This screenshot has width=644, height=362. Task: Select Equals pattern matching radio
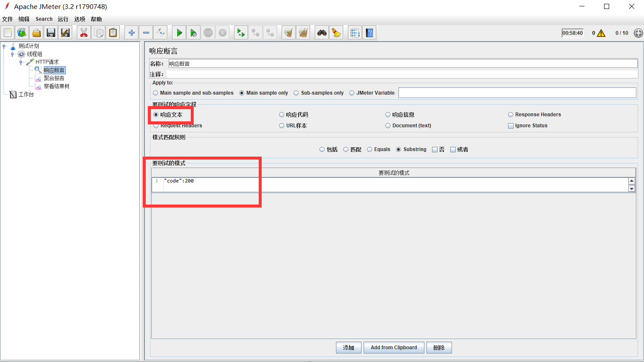370,149
